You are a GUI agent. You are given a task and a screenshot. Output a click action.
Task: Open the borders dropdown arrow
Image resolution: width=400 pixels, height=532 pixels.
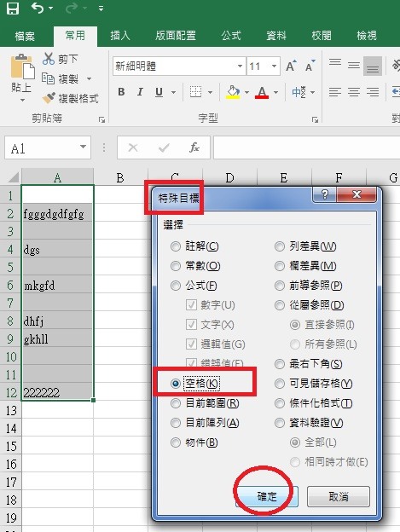(210, 92)
